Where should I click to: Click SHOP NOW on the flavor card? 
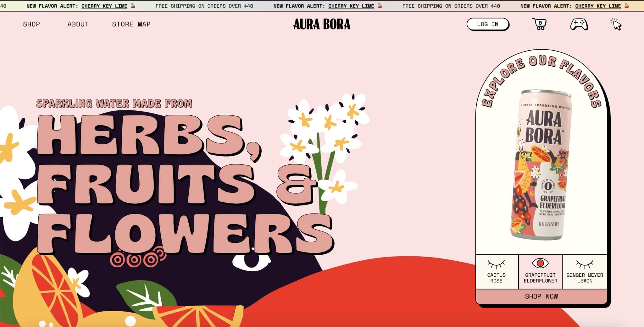coord(542,296)
